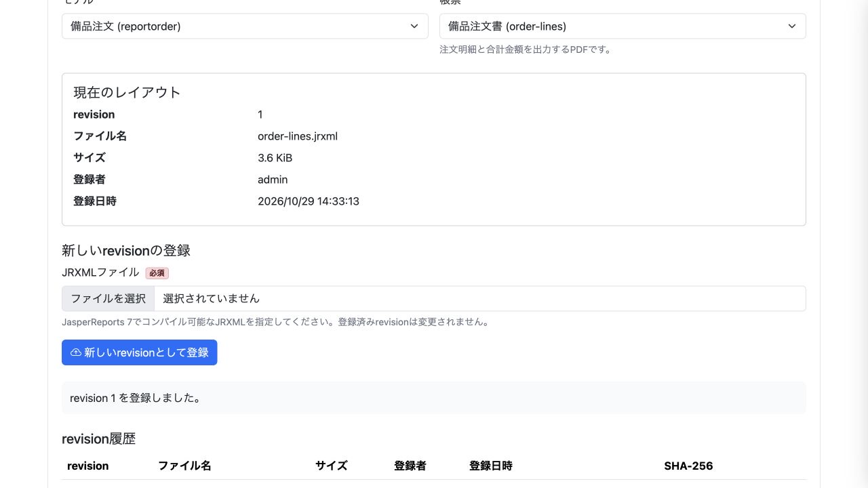The image size is (868, 488).
Task: Click the revision column header in history table
Action: pyautogui.click(x=88, y=466)
